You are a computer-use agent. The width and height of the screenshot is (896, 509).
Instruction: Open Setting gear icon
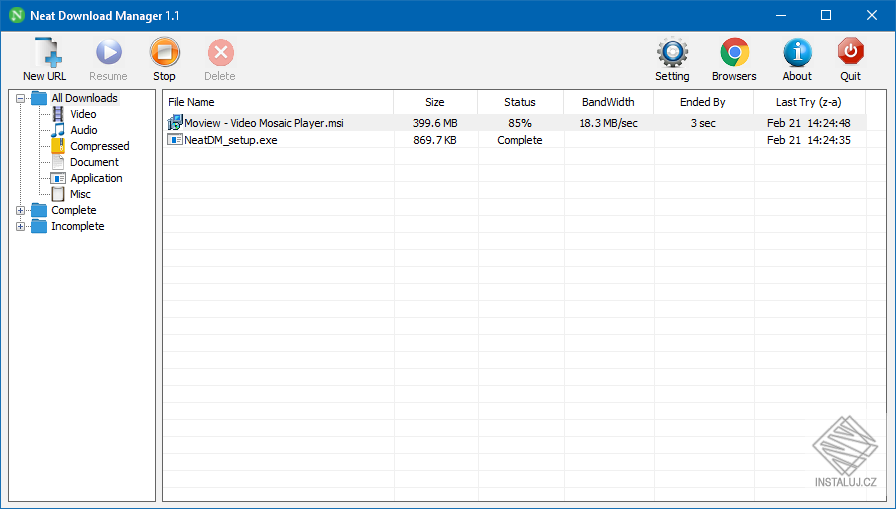click(x=672, y=54)
